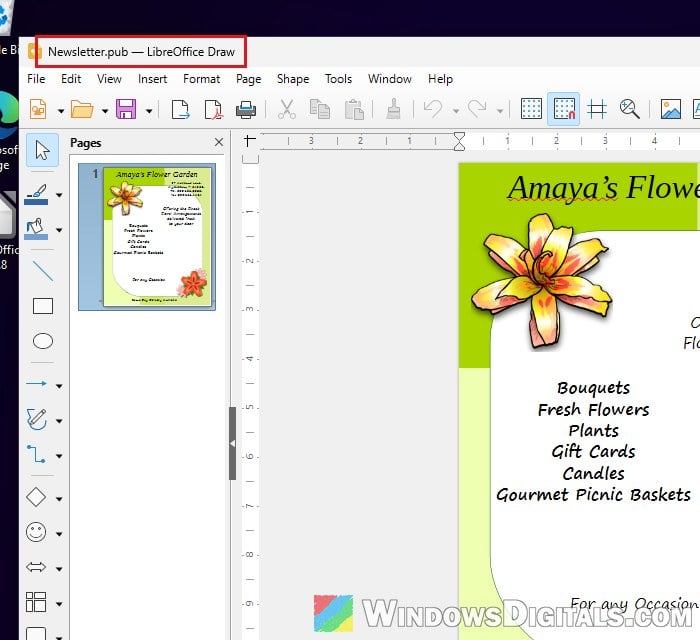Screen dimensions: 700x640
Task: Expand Basic Shapes dropdown arrow
Action: (x=59, y=499)
